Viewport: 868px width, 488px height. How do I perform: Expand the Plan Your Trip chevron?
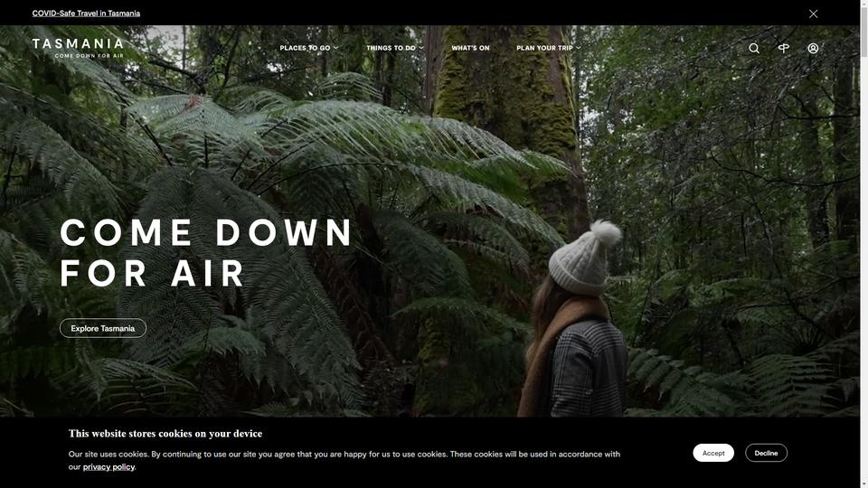tap(579, 48)
